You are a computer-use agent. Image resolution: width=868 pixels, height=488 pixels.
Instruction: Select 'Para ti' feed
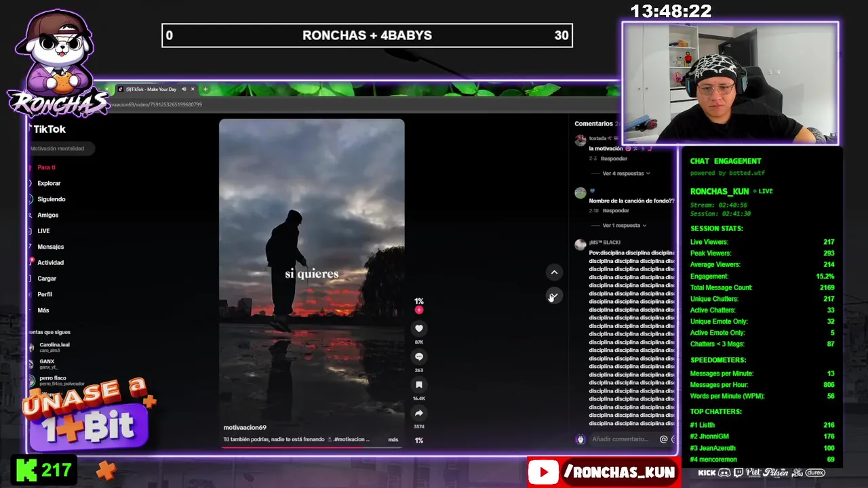point(46,167)
